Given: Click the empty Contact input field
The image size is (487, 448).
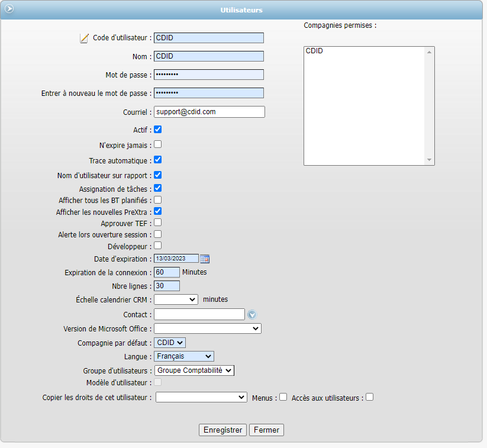Looking at the screenshot, I should coord(199,314).
